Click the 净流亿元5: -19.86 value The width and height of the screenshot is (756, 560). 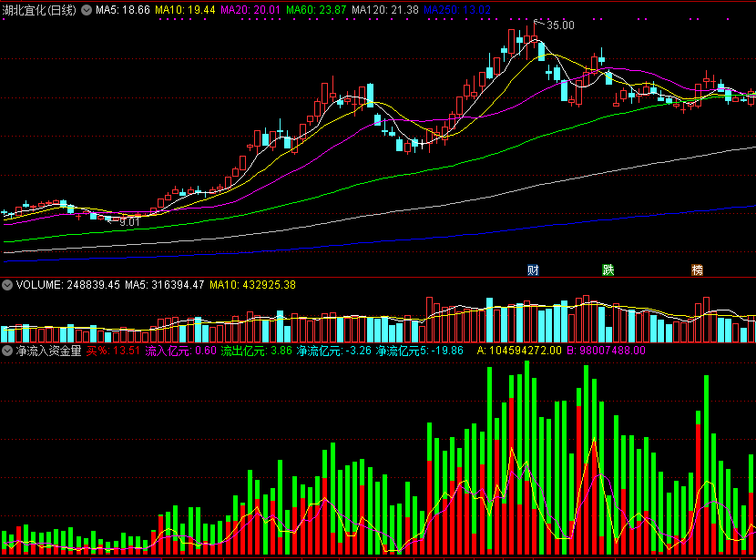(x=420, y=351)
